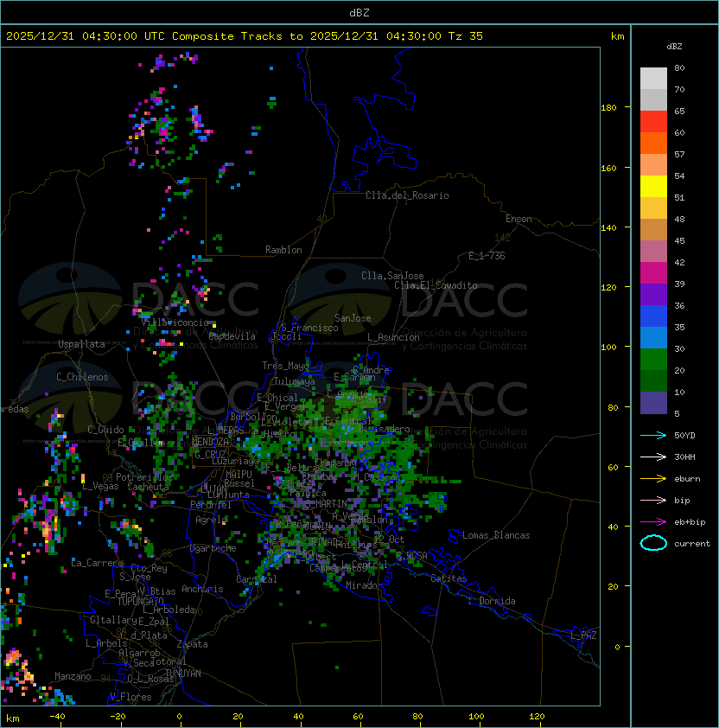Viewport: 719px width, 728px height.
Task: Select the dark orange 60 dBZ swatch
Action: click(653, 143)
